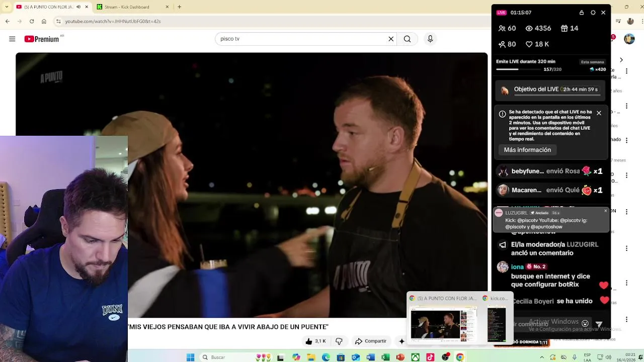Close the pinned LUZUGIRL comment

coord(605,211)
